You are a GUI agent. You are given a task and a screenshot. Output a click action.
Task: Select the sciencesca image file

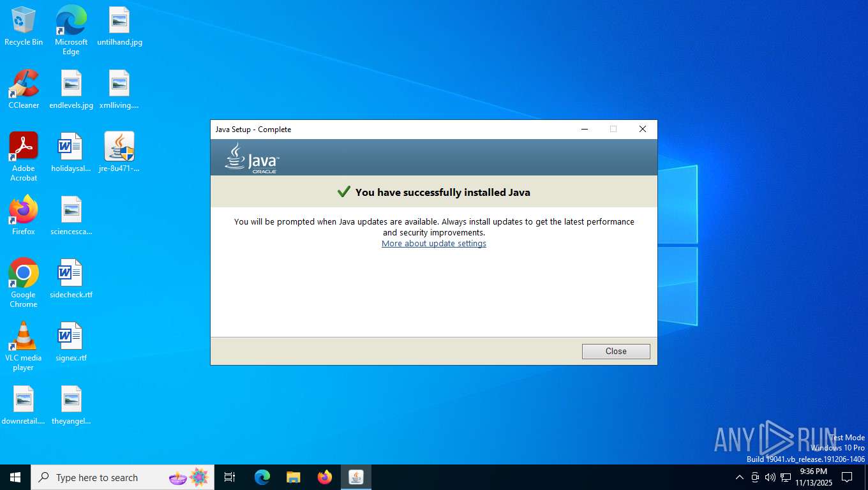(71, 216)
